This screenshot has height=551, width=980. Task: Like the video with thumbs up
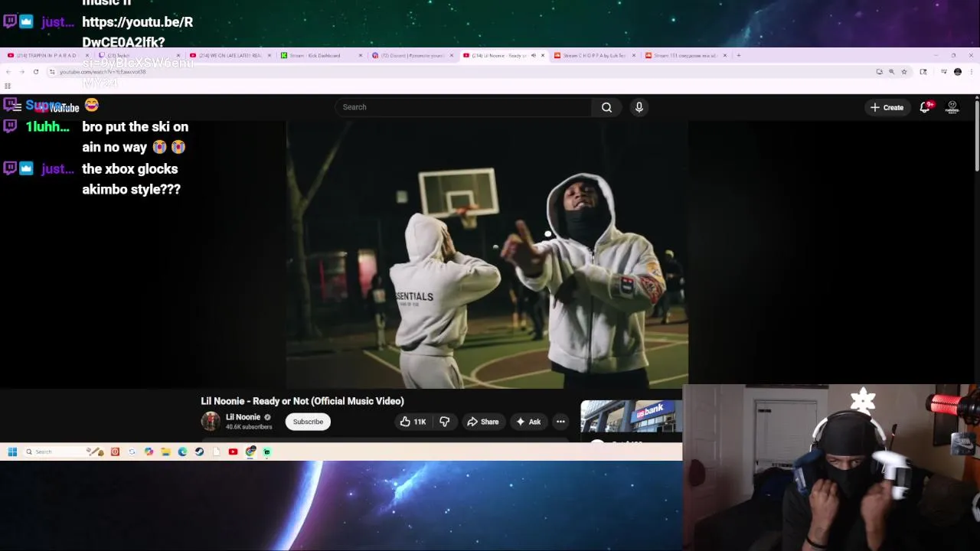413,422
